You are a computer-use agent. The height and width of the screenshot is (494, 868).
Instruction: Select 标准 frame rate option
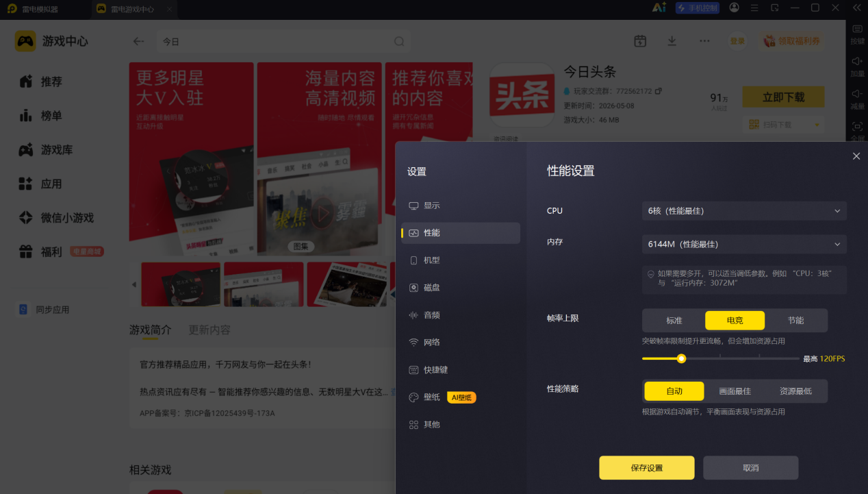[x=674, y=321]
